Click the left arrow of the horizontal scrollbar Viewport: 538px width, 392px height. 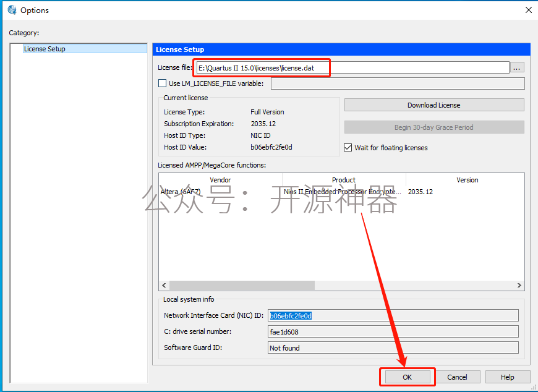point(164,285)
